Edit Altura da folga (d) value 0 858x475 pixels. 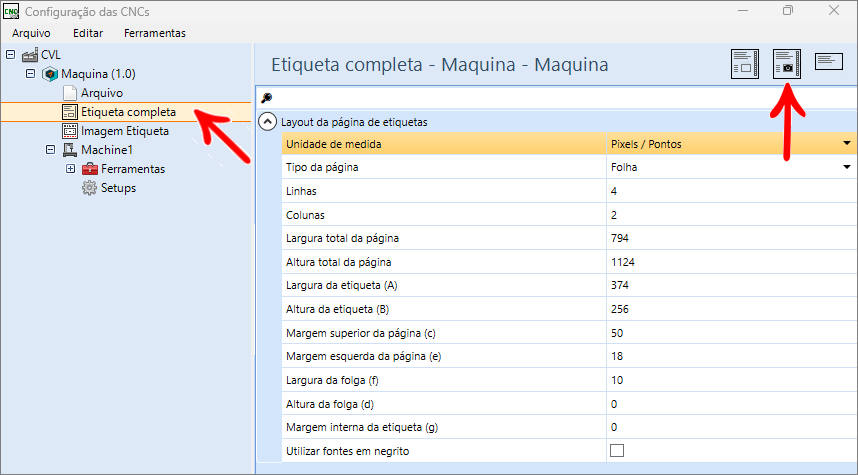(x=731, y=404)
